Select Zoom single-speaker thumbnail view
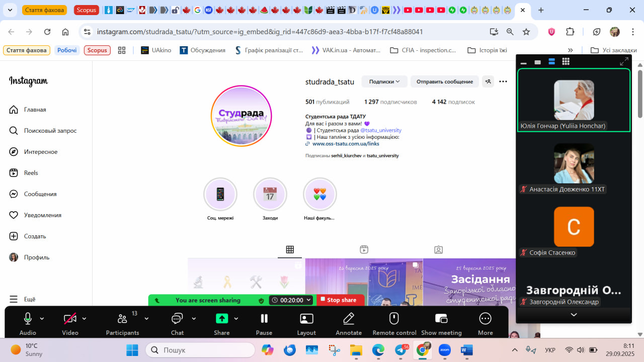Viewport: 644px width, 362px height. [x=537, y=62]
